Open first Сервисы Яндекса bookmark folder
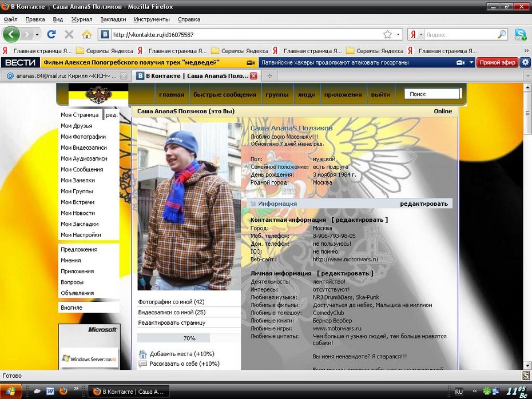Viewport: 532px width, 399px height. 105,51
